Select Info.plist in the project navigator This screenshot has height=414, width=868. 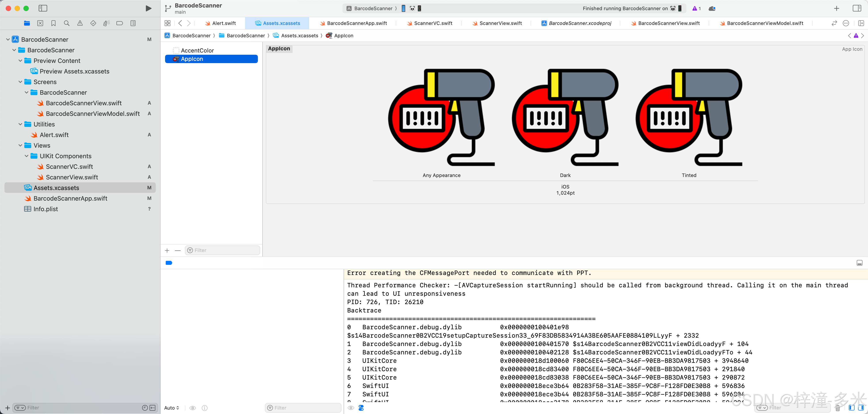(x=46, y=209)
